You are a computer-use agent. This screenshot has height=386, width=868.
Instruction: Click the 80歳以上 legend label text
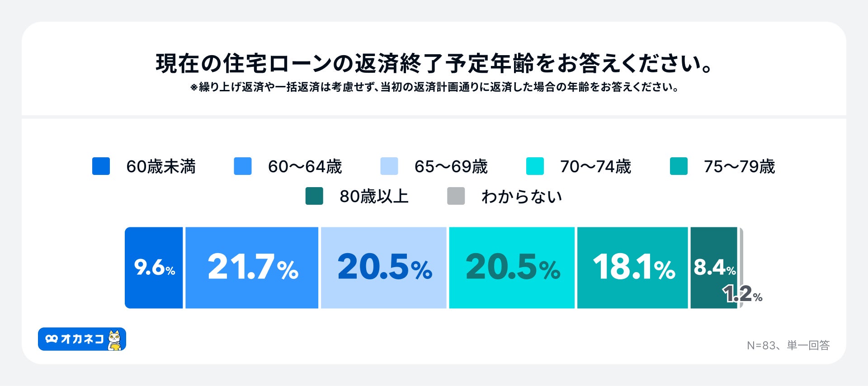pyautogui.click(x=374, y=197)
